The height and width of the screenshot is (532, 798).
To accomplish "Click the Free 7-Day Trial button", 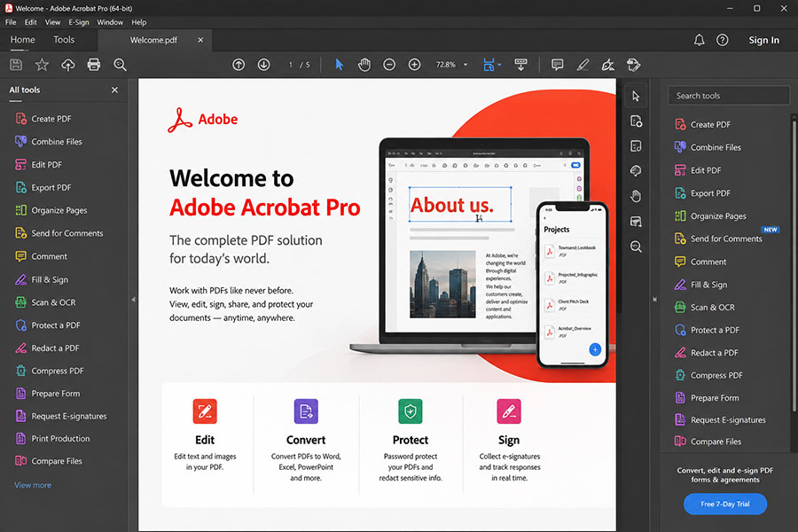I will tap(725, 504).
